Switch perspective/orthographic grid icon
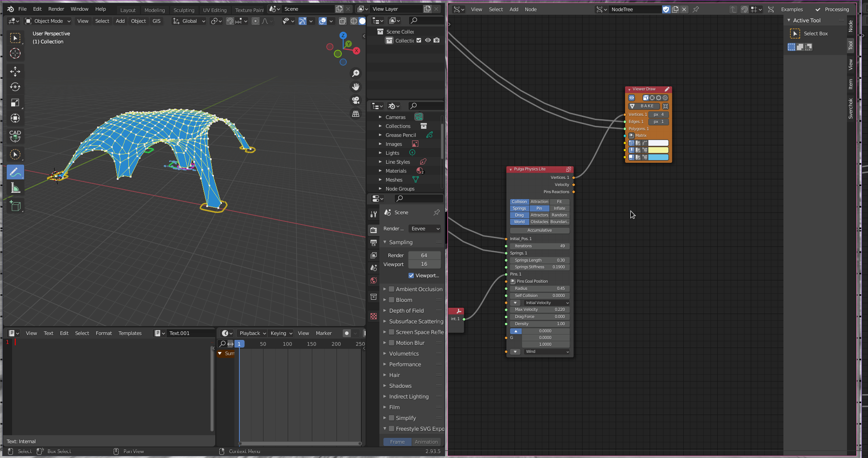Image resolution: width=868 pixels, height=458 pixels. [356, 114]
